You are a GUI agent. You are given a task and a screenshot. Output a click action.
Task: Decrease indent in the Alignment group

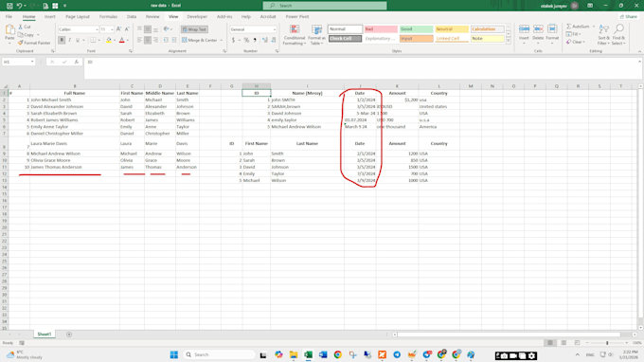166,40
